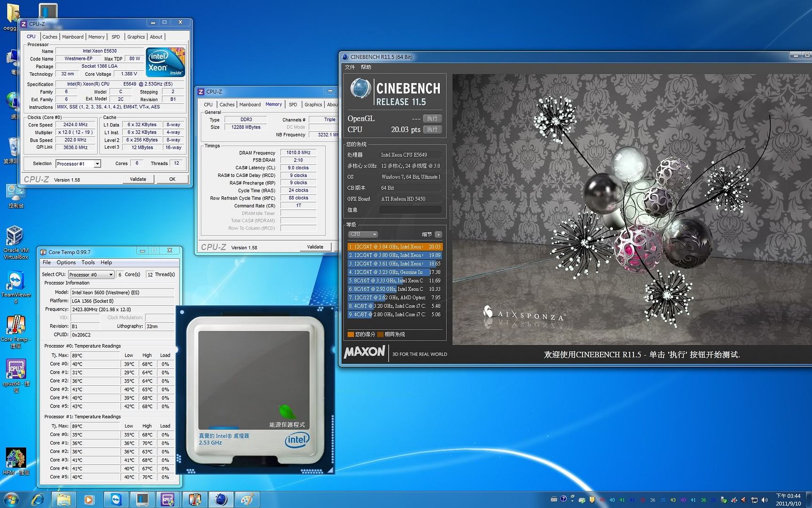Open Oracle VM VirtualBox desktop icon

[16, 242]
